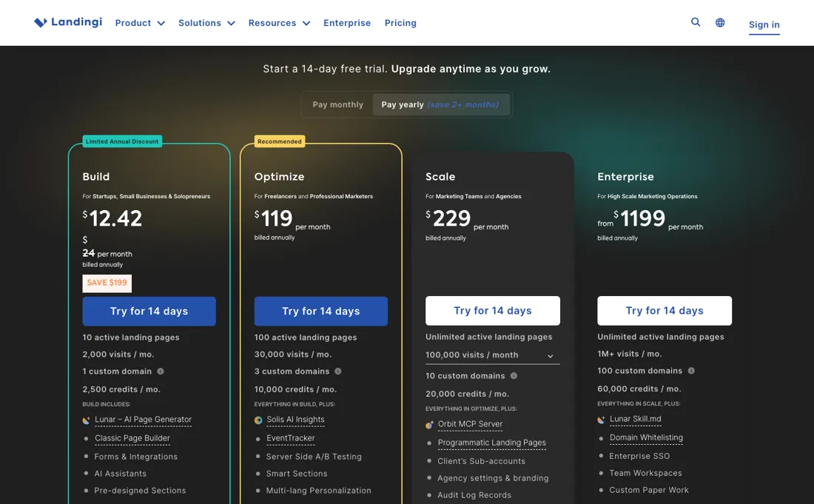The width and height of the screenshot is (814, 504).
Task: Click 'Audit Log Records' feature text
Action: click(x=474, y=495)
